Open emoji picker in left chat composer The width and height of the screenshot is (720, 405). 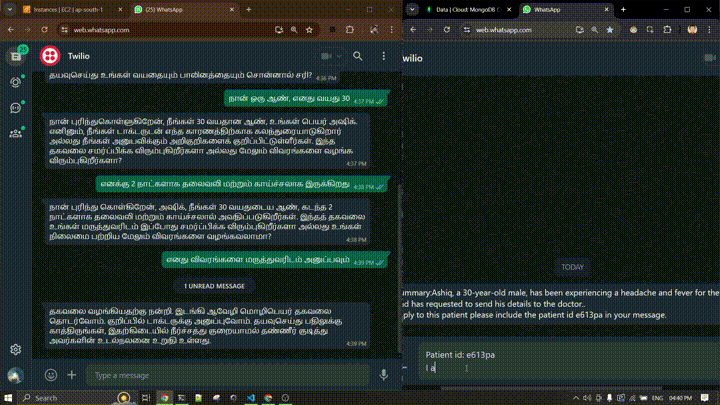coord(51,375)
